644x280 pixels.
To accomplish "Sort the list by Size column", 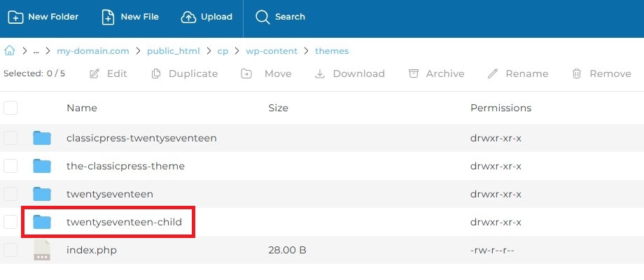I will point(278,108).
